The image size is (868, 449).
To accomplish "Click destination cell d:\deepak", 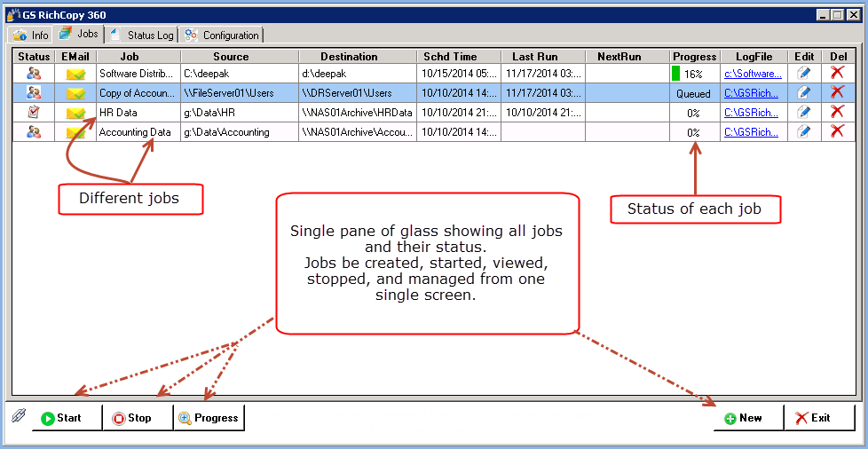I will pyautogui.click(x=358, y=74).
